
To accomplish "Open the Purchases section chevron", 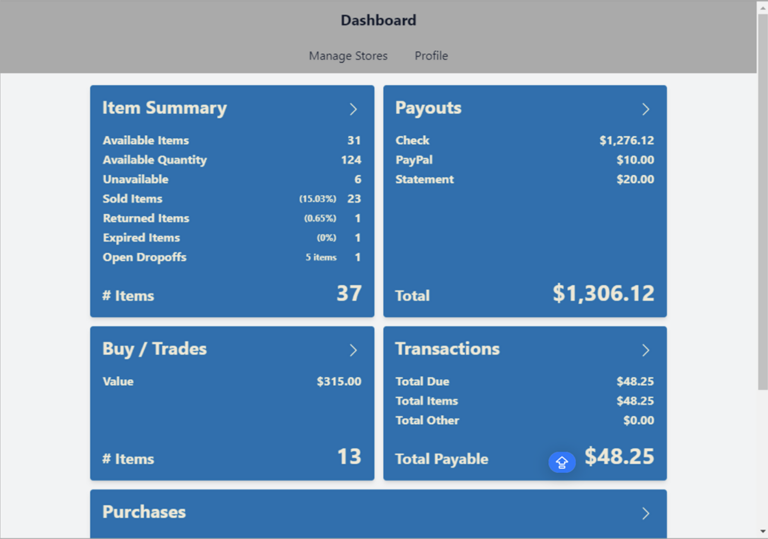I will point(645,513).
